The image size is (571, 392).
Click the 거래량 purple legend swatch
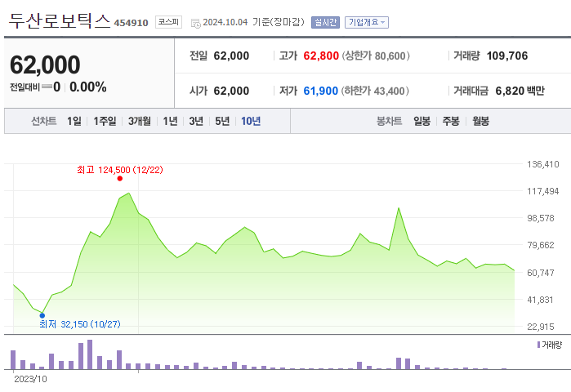pos(538,345)
